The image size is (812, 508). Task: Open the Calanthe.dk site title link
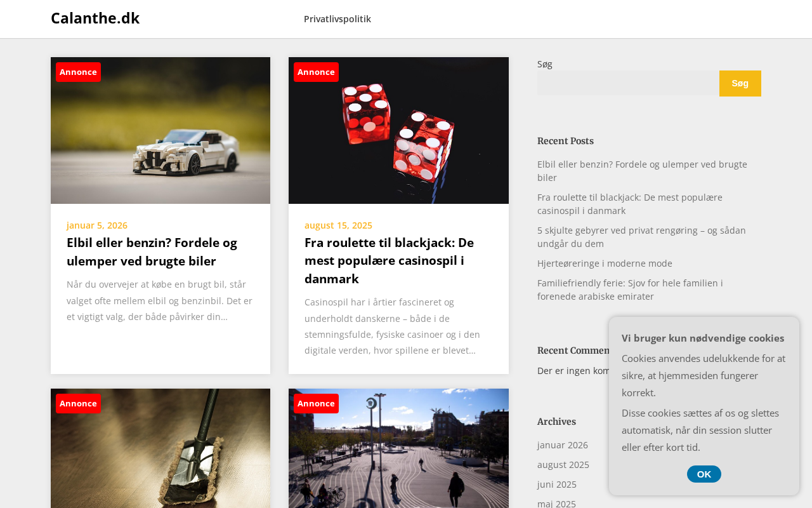(95, 18)
